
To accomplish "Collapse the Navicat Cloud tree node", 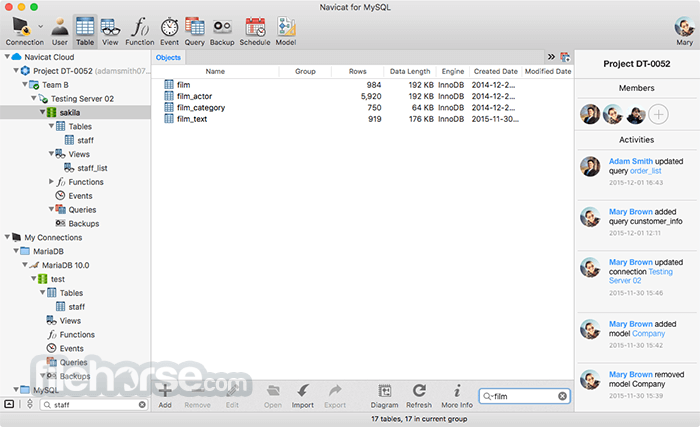I will click(7, 57).
